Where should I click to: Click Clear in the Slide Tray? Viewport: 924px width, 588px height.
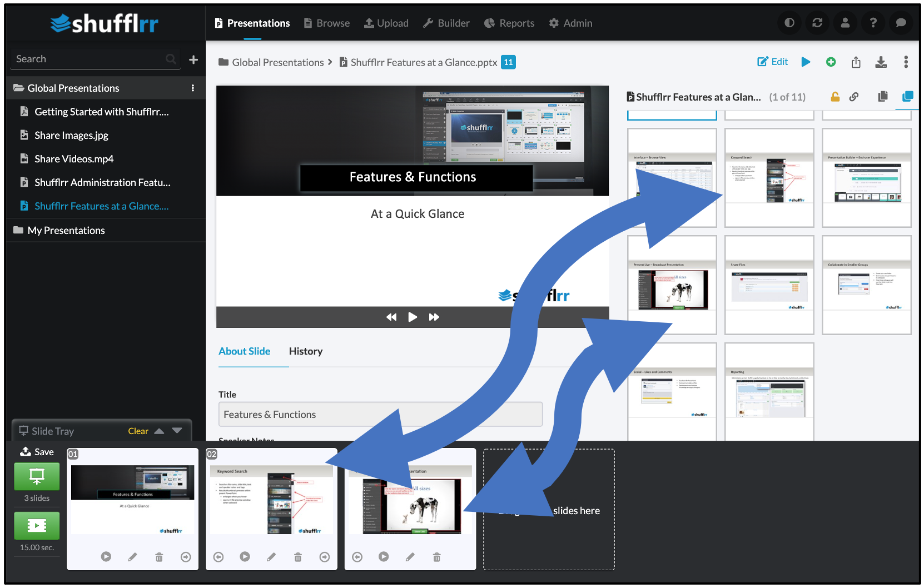138,431
